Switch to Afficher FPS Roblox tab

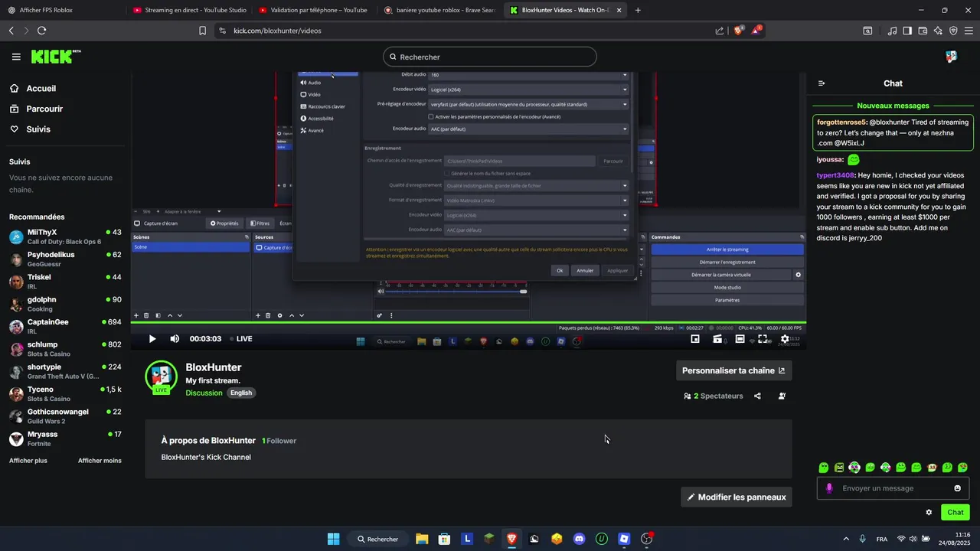[x=61, y=10]
